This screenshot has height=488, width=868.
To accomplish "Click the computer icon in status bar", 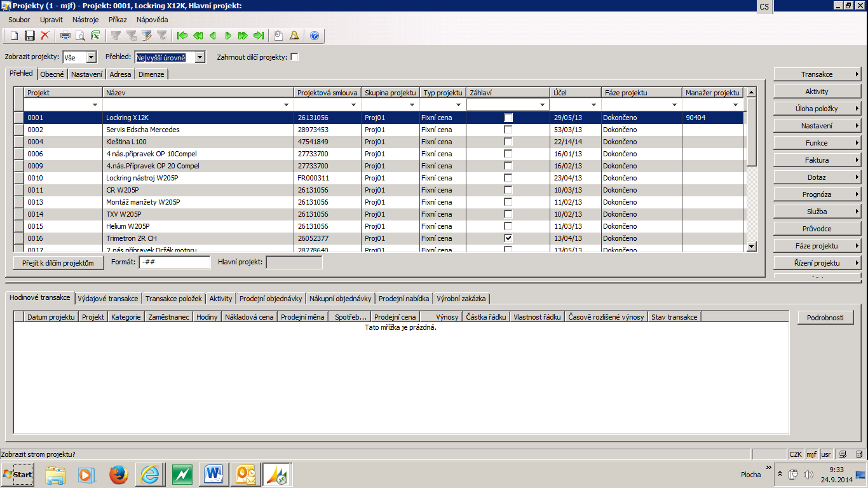I will [843, 454].
